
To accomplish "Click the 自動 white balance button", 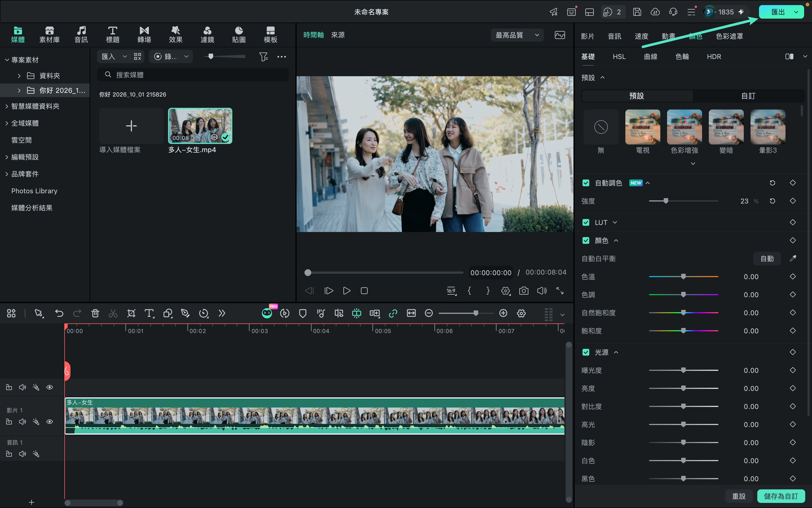I will (x=767, y=258).
